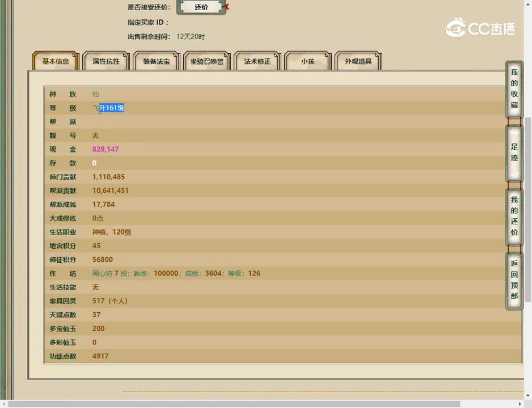Viewport: 532px width, 408px height.
Task: Open 我的收藏 side panel
Action: click(514, 89)
